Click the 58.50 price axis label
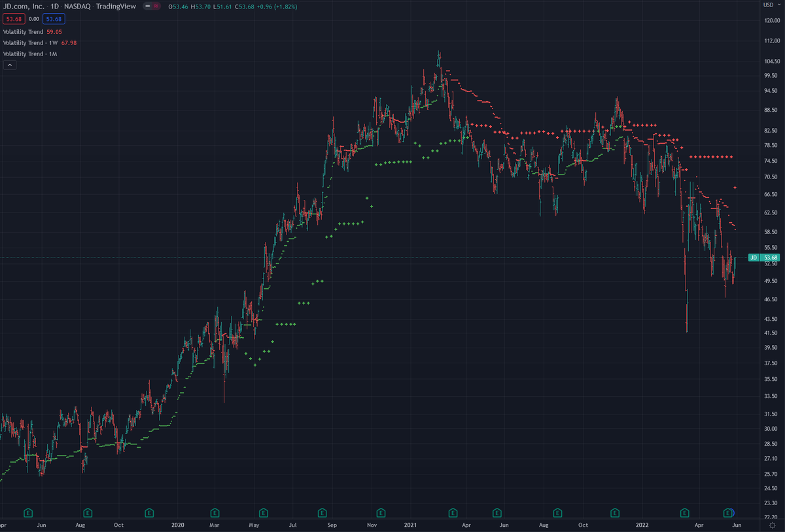785x532 pixels. pyautogui.click(x=771, y=232)
